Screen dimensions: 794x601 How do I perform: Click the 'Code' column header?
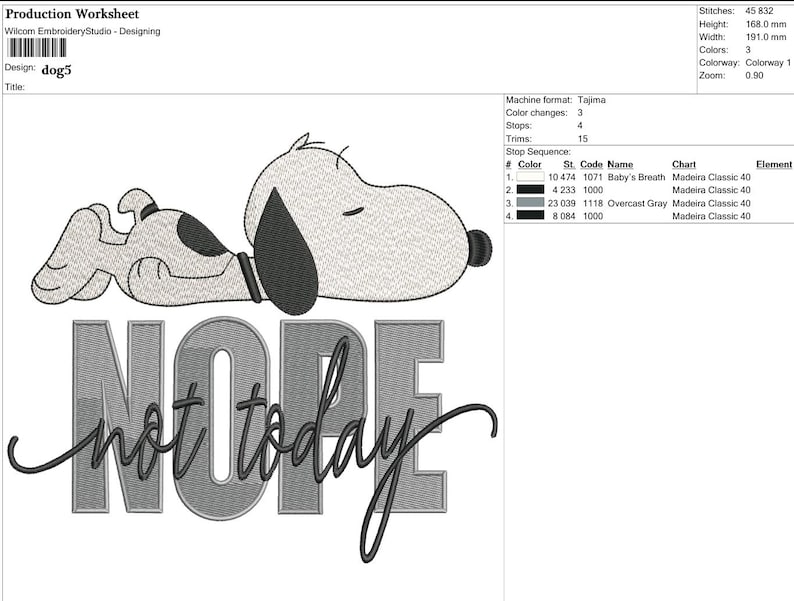591,165
